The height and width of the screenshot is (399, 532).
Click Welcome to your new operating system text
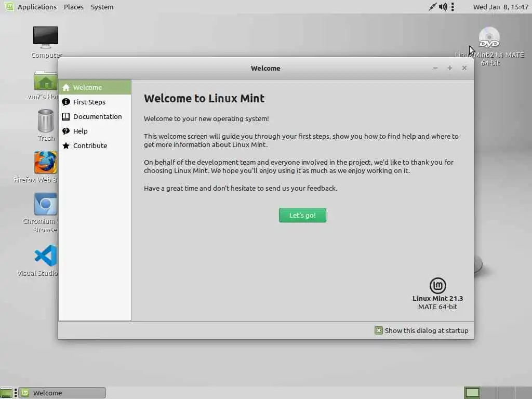point(206,119)
